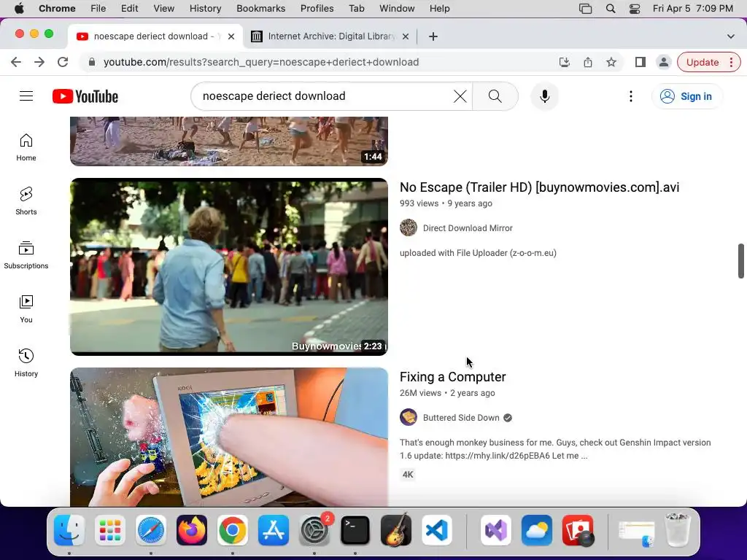This screenshot has width=747, height=560.
Task: Open the Apple menu
Action: [19, 9]
